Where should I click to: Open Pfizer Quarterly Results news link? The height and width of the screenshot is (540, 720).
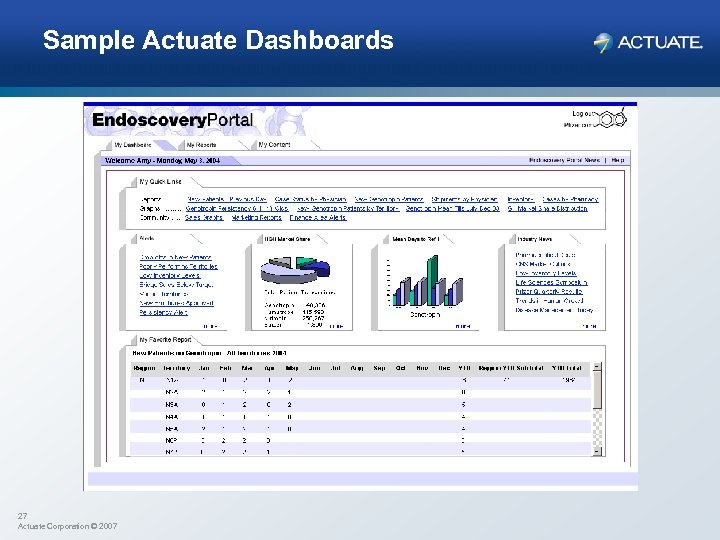(549, 292)
